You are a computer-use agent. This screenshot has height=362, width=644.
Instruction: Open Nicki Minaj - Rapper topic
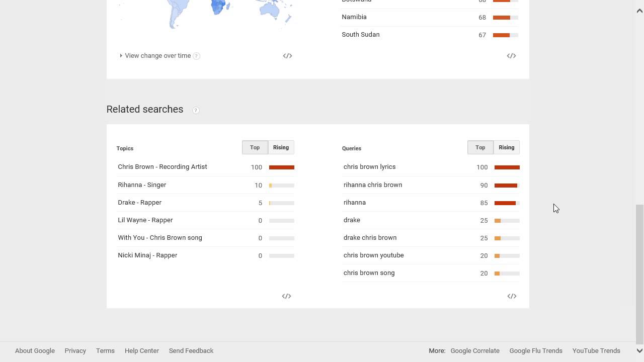tap(147, 255)
